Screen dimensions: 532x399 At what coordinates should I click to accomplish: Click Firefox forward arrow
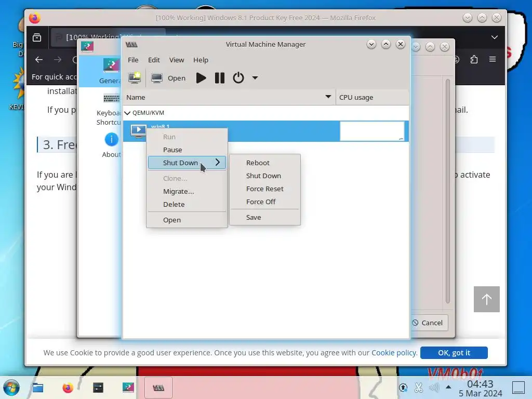pyautogui.click(x=58, y=60)
